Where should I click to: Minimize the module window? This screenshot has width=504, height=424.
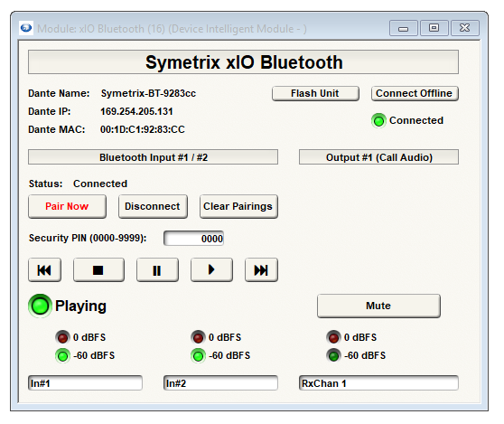point(404,28)
